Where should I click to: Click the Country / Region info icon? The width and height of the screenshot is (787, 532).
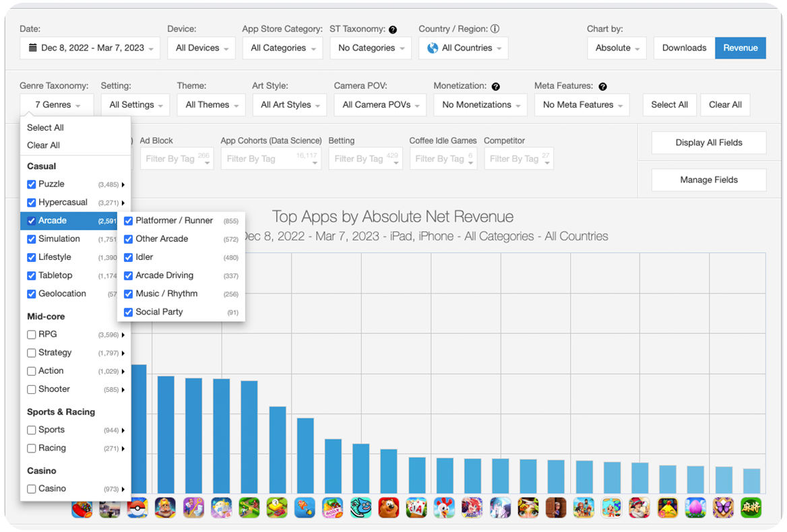point(495,29)
